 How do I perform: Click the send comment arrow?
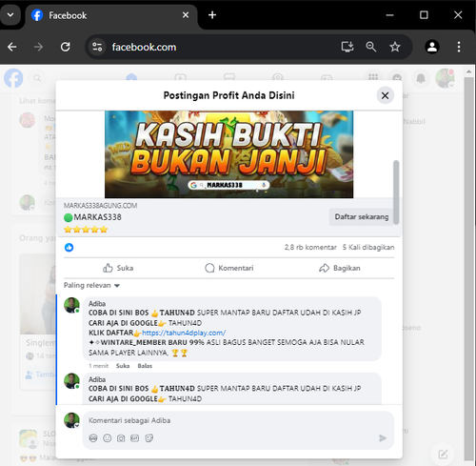[383, 438]
